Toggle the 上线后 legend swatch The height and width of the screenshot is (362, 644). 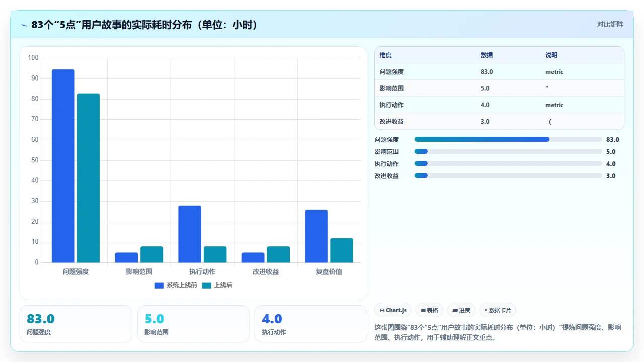coord(207,285)
